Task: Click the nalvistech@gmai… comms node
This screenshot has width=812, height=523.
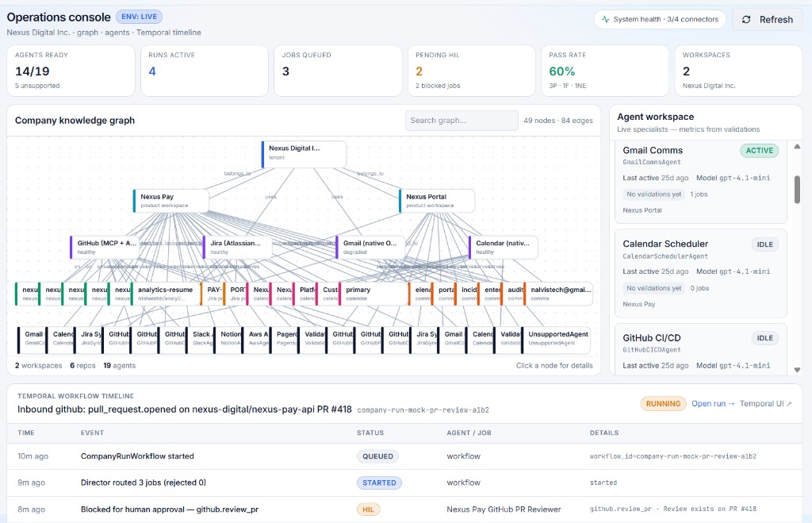Action: tap(558, 294)
